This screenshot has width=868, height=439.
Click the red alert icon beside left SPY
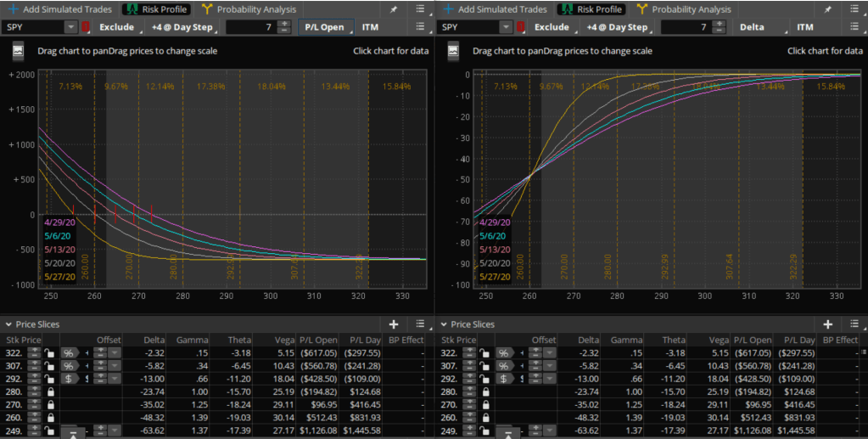(85, 27)
